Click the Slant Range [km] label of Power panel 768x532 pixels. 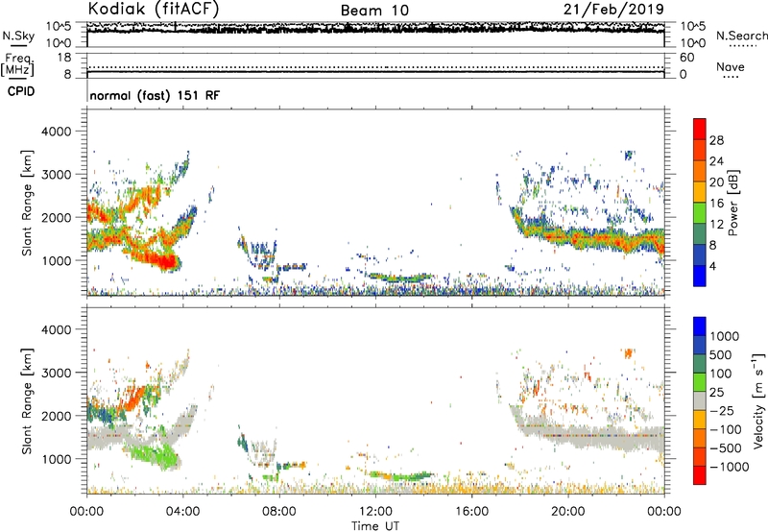[27, 203]
